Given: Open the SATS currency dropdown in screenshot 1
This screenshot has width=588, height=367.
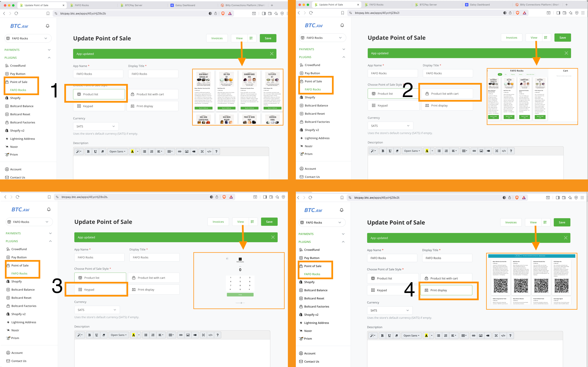Looking at the screenshot, I should 96,126.
